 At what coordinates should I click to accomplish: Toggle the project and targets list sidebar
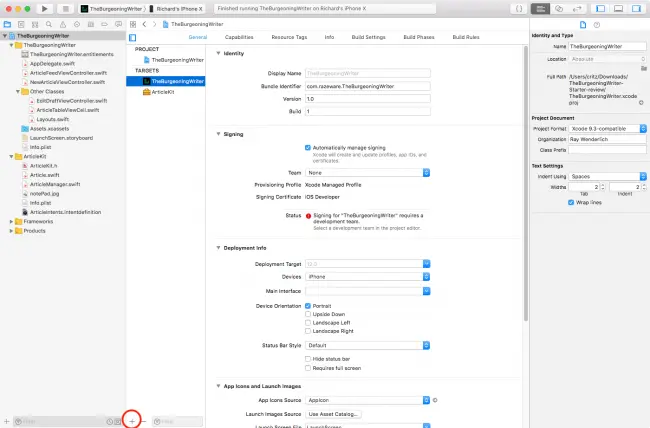133,38
